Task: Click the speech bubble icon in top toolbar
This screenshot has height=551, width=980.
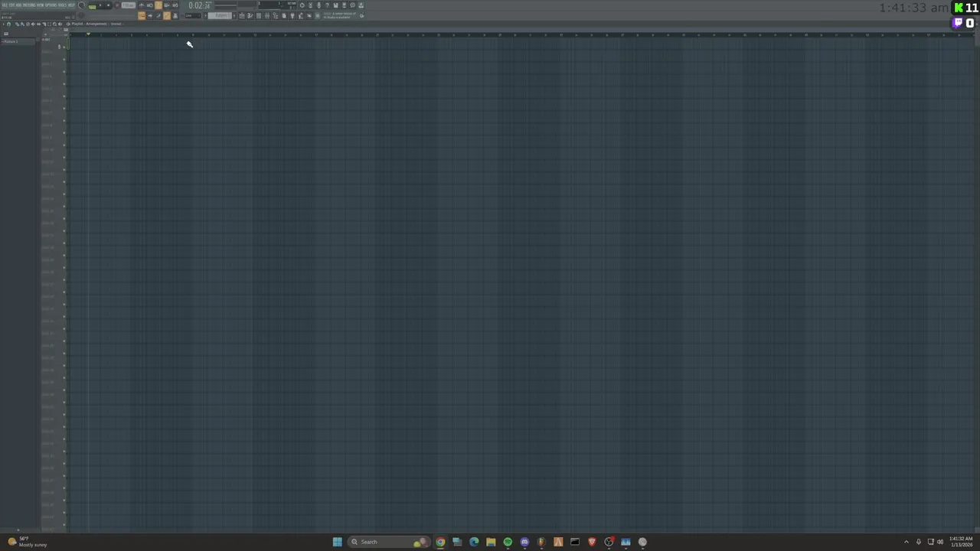Action: (x=352, y=5)
